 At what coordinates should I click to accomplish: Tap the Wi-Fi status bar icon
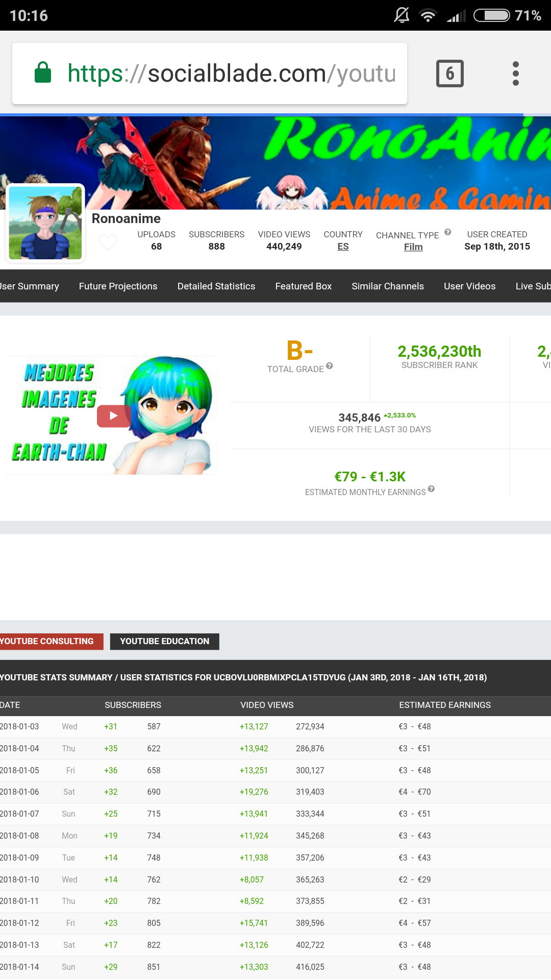coord(428,15)
